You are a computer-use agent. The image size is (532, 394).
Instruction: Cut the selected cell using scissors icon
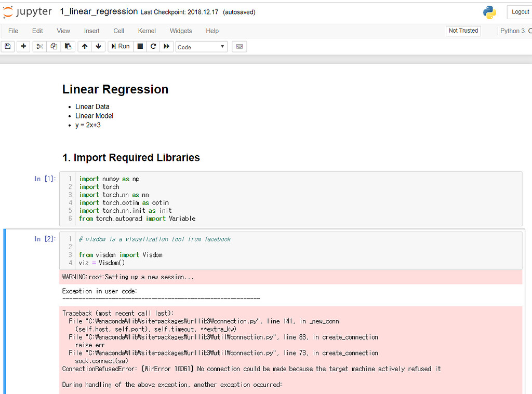tap(39, 46)
